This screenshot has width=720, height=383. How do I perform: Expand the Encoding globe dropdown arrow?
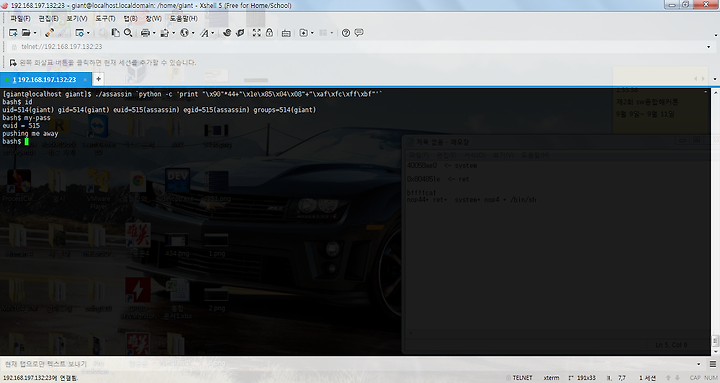click(x=193, y=33)
